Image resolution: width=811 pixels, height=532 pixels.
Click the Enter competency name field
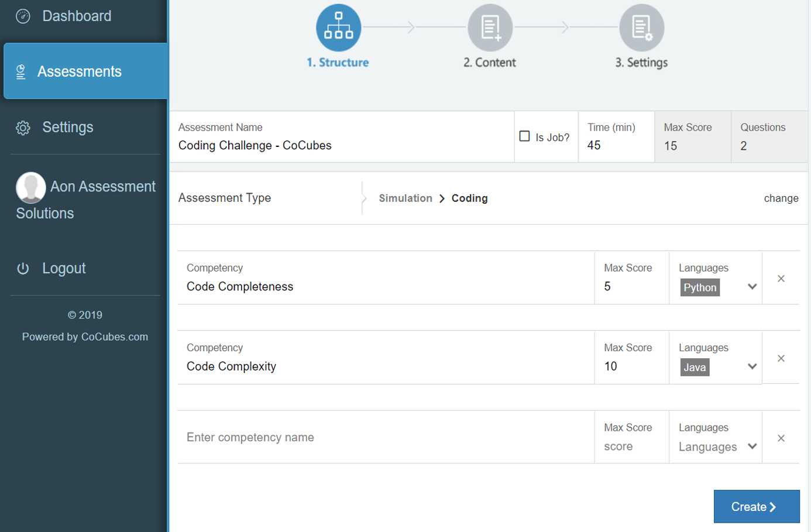(386, 437)
